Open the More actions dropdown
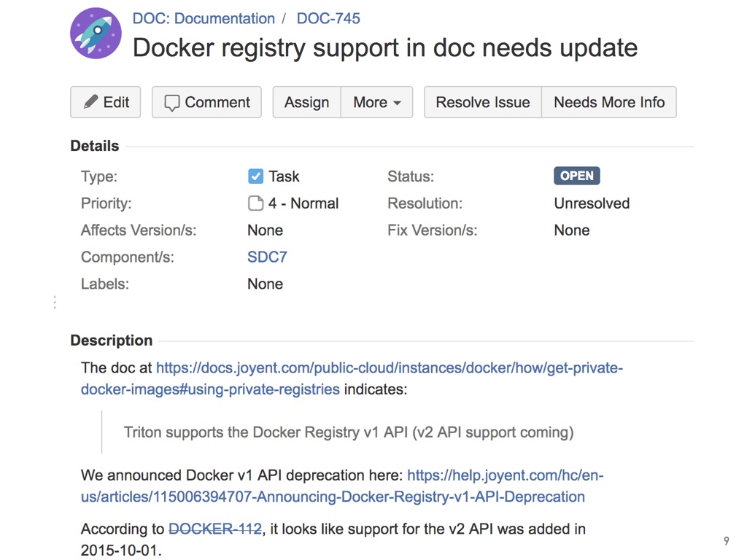Image resolution: width=747 pixels, height=560 pixels. [x=376, y=102]
